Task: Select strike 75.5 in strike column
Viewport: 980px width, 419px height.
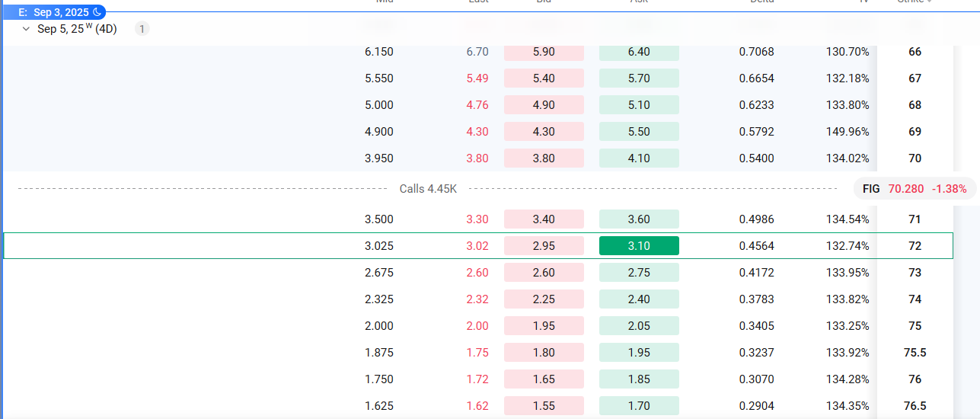Action: pos(915,353)
